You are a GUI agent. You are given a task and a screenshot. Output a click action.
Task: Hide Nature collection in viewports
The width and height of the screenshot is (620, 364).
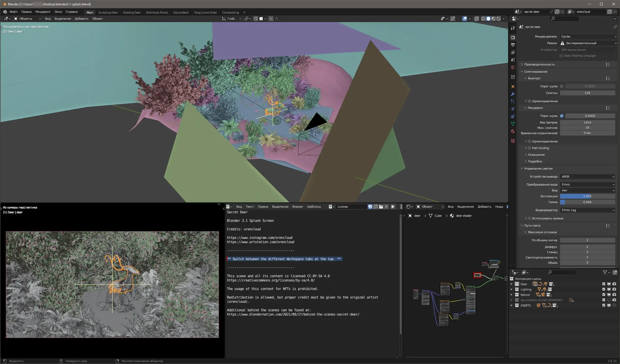[x=609, y=295]
